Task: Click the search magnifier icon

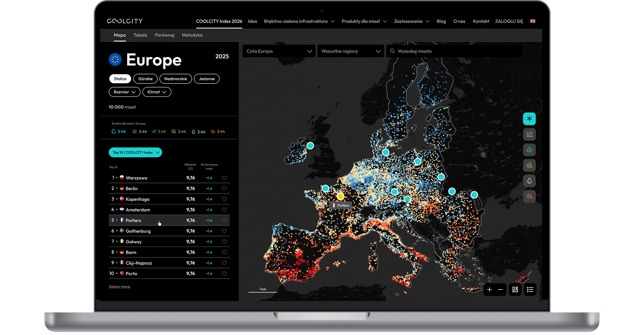Action: tap(392, 51)
